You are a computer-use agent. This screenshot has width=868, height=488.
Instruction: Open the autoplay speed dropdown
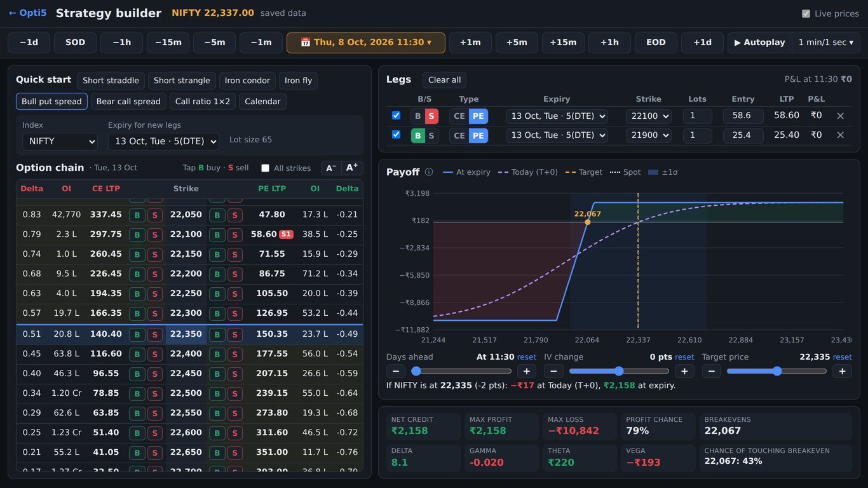(x=826, y=43)
